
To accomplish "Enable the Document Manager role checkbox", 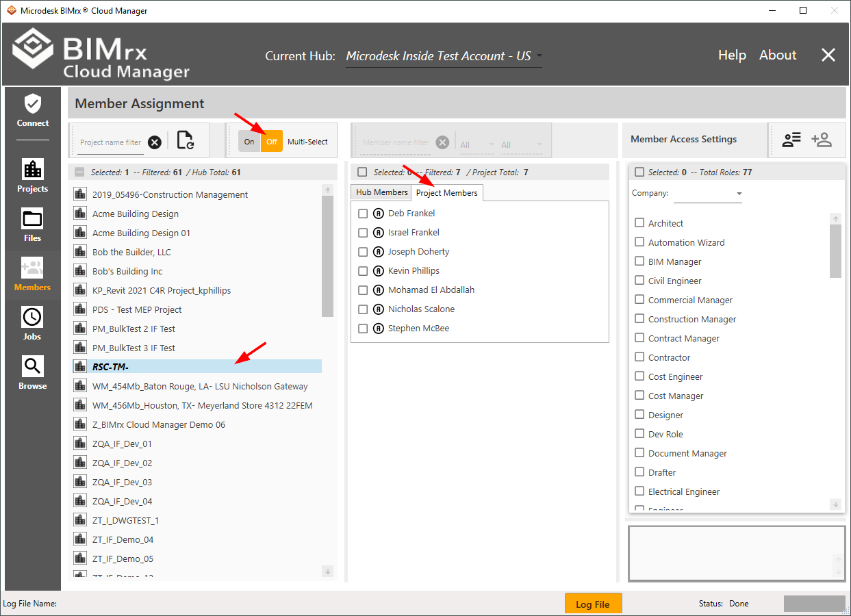I will (639, 453).
